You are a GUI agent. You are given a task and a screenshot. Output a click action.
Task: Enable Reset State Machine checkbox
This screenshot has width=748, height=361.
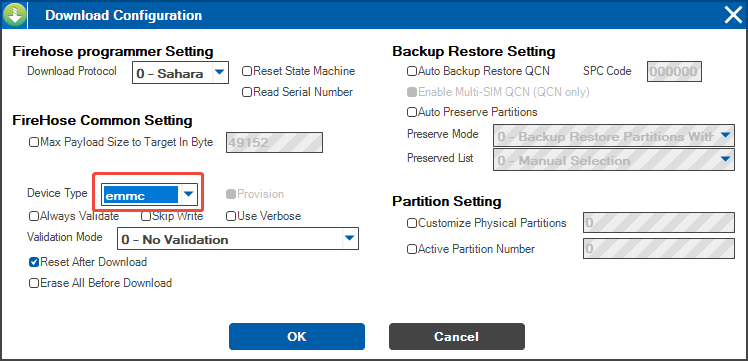(247, 72)
